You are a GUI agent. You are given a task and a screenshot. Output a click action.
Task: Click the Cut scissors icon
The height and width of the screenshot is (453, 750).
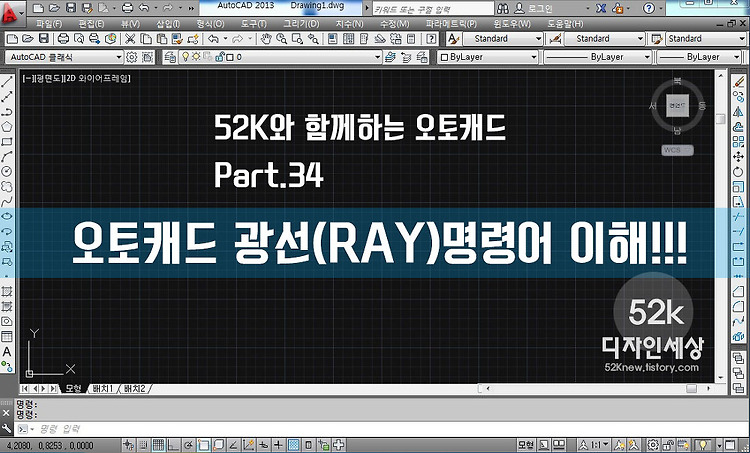coord(130,39)
